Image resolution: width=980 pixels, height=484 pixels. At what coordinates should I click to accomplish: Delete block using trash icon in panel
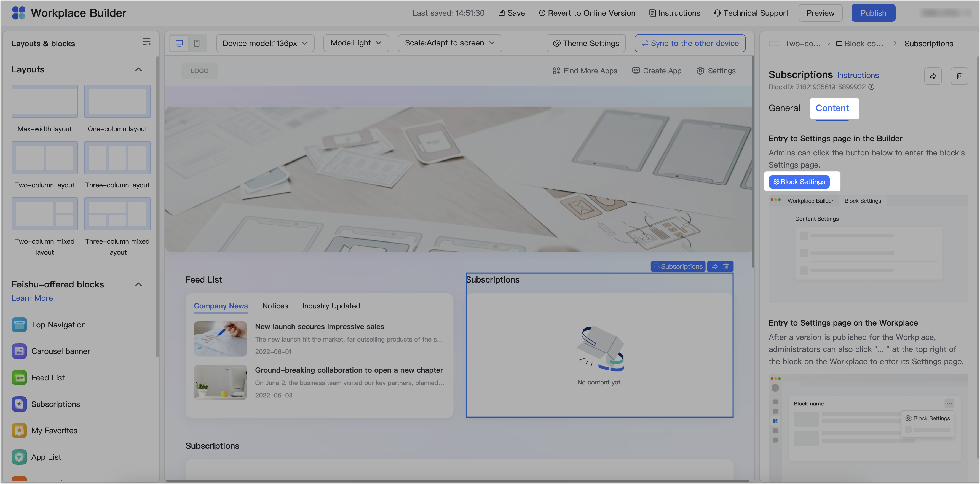pos(959,76)
